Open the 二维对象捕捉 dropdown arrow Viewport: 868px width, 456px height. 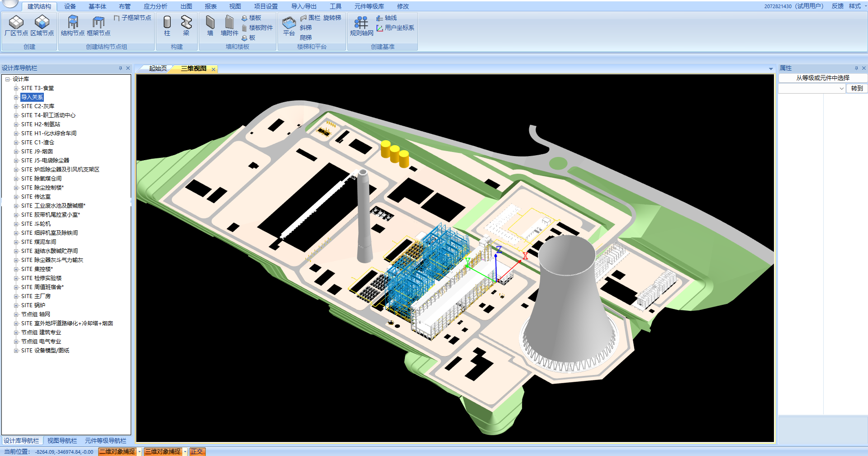(140, 451)
